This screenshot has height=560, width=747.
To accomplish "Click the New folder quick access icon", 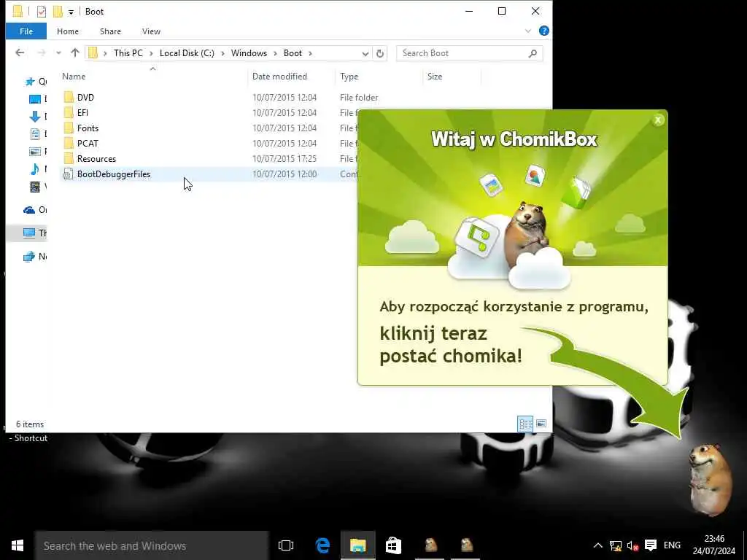I will [x=58, y=12].
